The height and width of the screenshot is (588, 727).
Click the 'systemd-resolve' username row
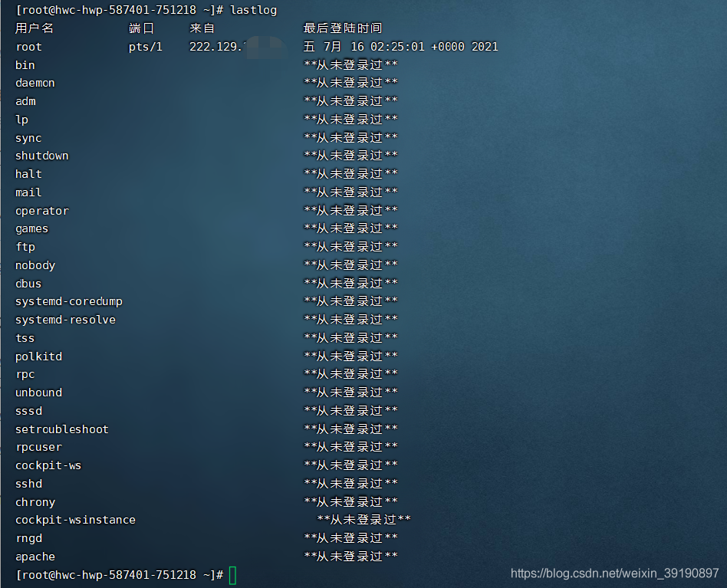point(65,320)
